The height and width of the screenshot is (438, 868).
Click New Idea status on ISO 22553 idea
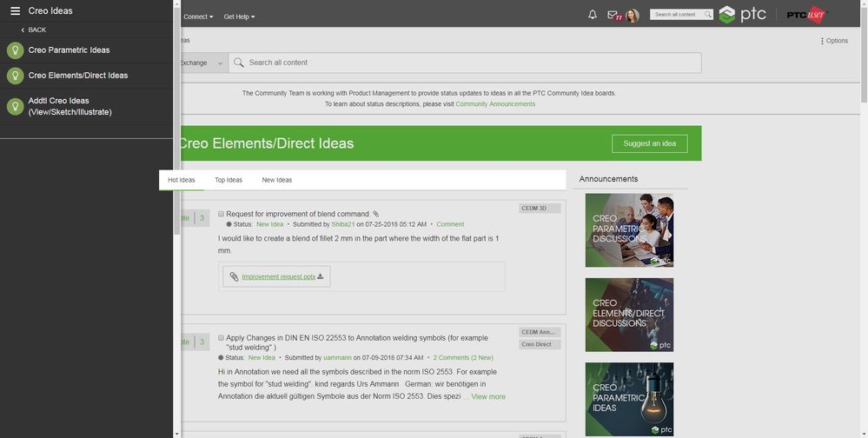(x=262, y=358)
